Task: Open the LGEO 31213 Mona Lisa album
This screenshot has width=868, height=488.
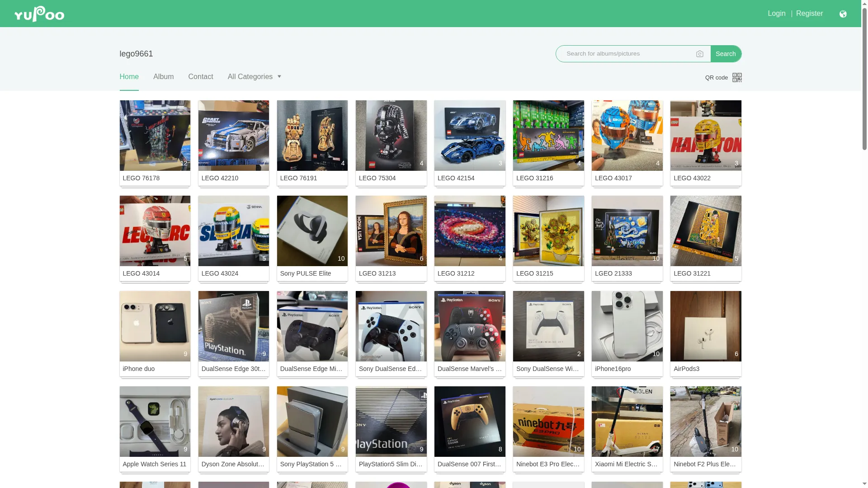Action: click(391, 231)
